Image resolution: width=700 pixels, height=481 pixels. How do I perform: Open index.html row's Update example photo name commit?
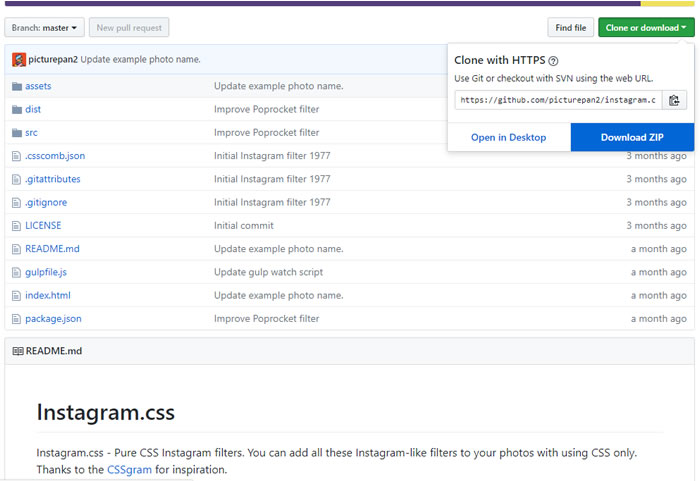[279, 295]
